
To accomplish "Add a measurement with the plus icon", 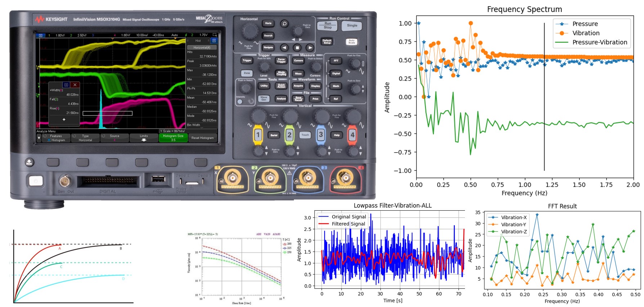I will pyautogui.click(x=64, y=119).
